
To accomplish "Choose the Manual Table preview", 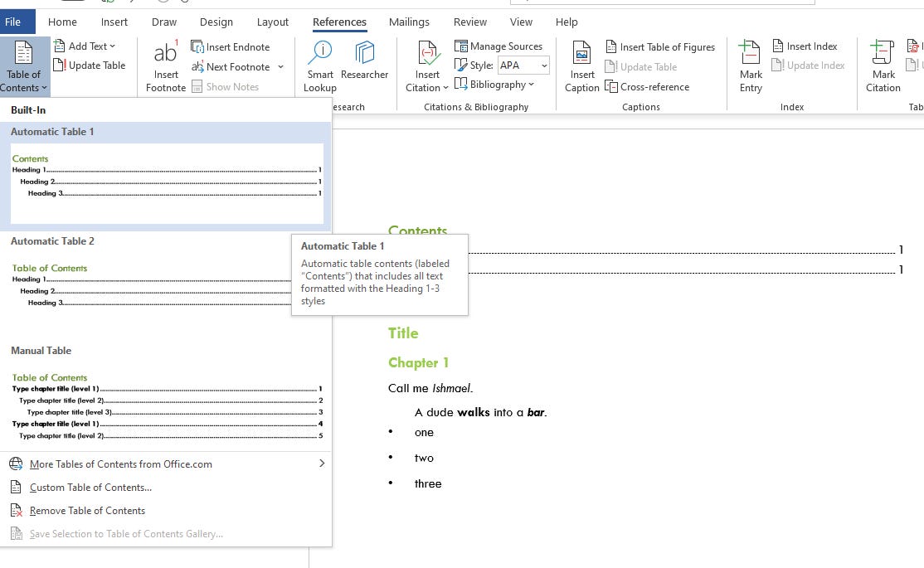I will pos(167,406).
